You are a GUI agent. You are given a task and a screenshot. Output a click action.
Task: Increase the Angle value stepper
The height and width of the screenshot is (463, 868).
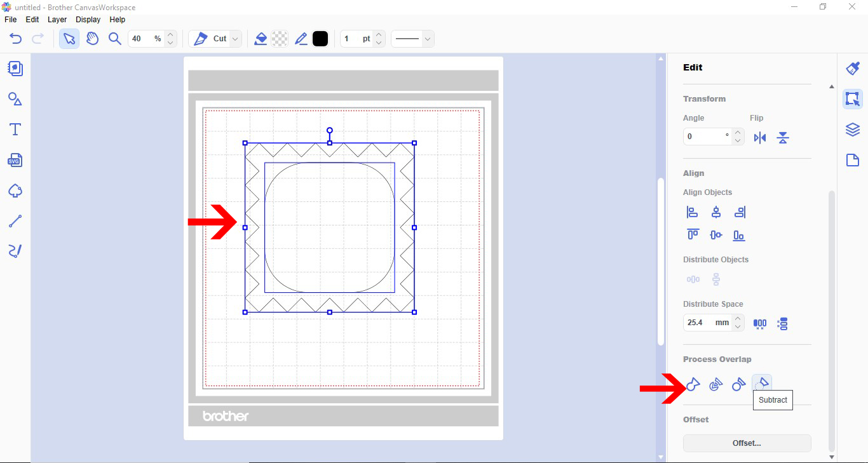coord(738,133)
